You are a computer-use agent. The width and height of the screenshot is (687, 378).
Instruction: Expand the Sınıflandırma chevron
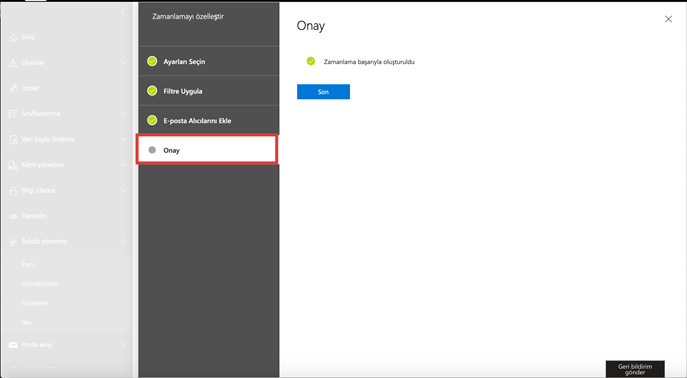coord(123,113)
